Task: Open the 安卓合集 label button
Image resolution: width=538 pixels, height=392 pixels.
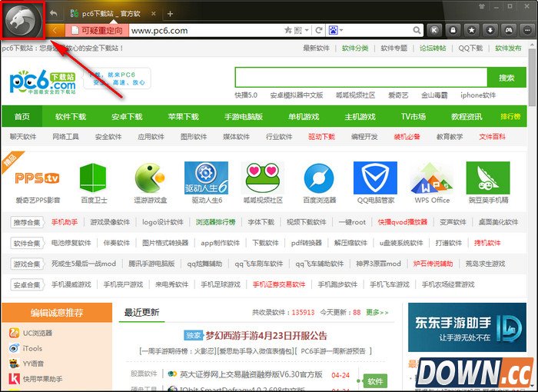Action: coord(27,284)
